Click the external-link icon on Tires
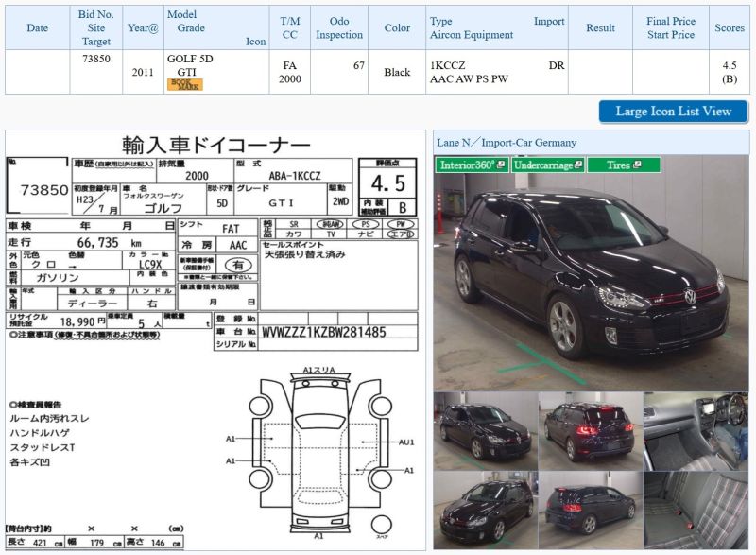 point(637,165)
